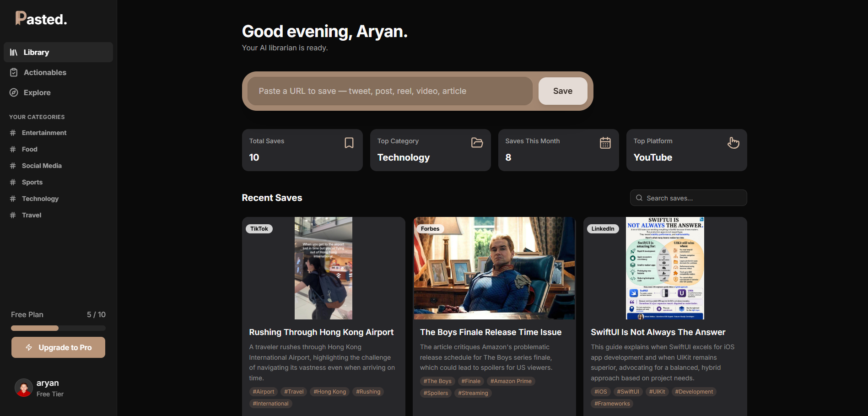Select the Entertainment category
The width and height of the screenshot is (868, 416).
44,133
